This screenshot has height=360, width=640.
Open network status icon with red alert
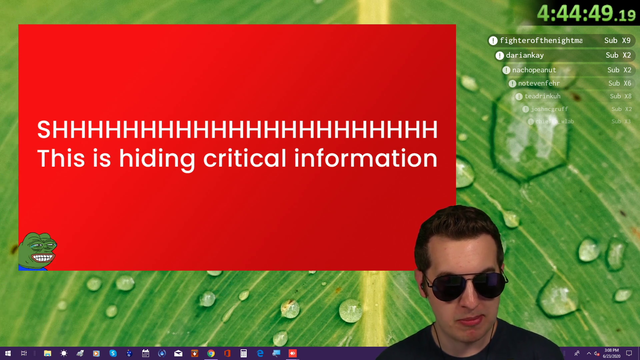pos(597,353)
